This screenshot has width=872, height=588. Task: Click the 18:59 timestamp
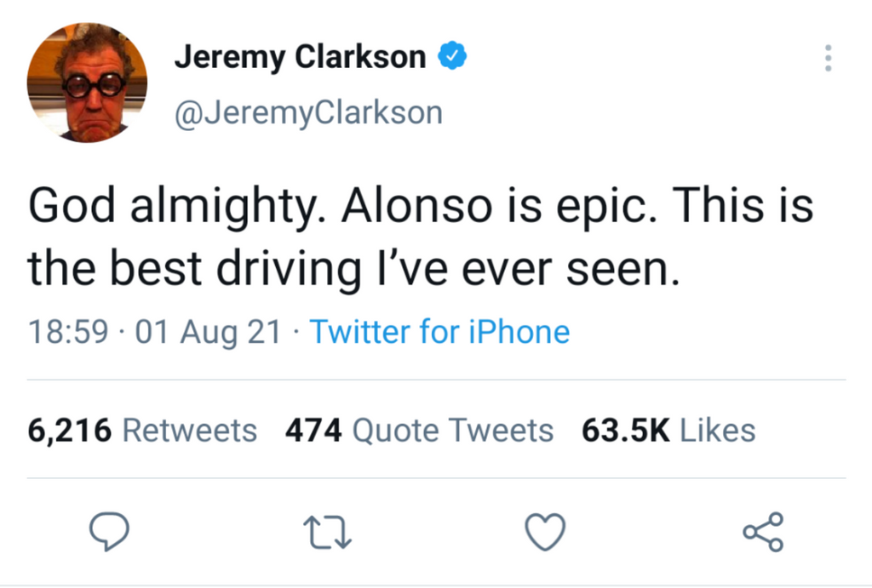(69, 332)
